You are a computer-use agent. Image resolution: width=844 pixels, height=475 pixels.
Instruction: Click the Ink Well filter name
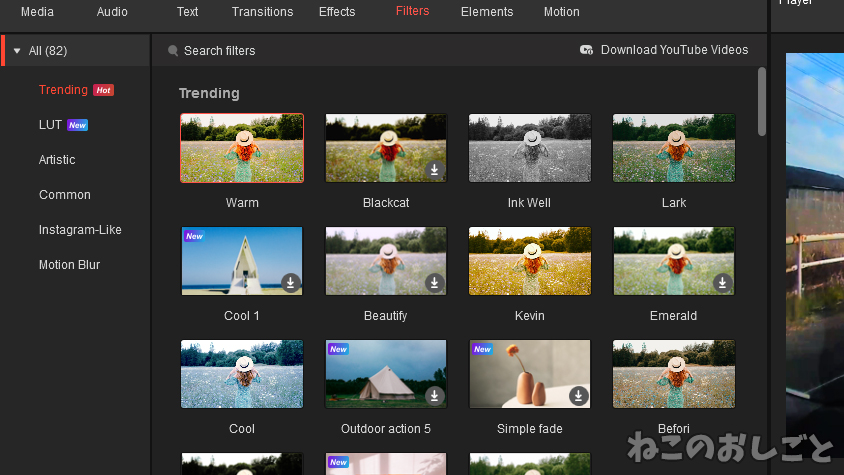point(529,203)
